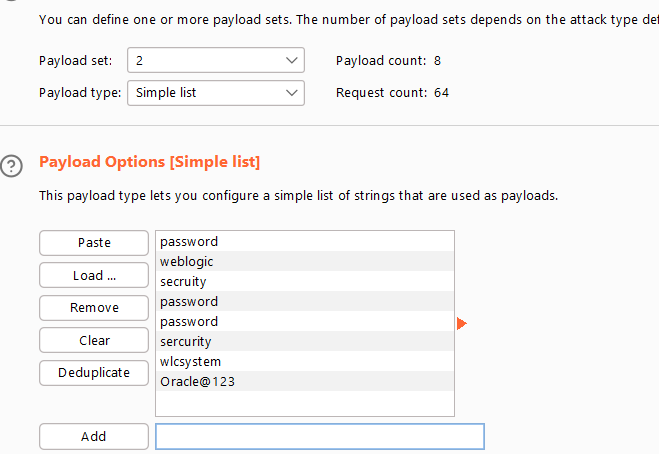Click the help question mark icon
Image resolution: width=659 pixels, height=454 pixels.
11,165
